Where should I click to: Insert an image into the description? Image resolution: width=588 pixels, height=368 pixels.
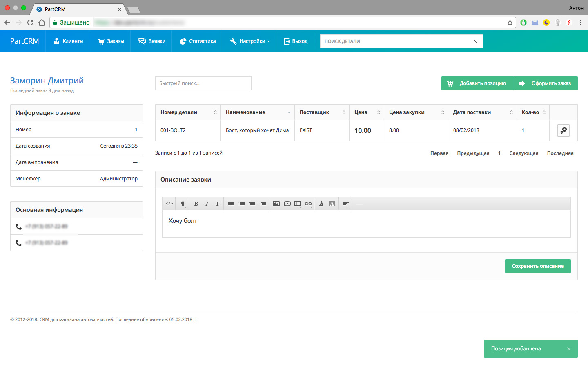tap(276, 204)
